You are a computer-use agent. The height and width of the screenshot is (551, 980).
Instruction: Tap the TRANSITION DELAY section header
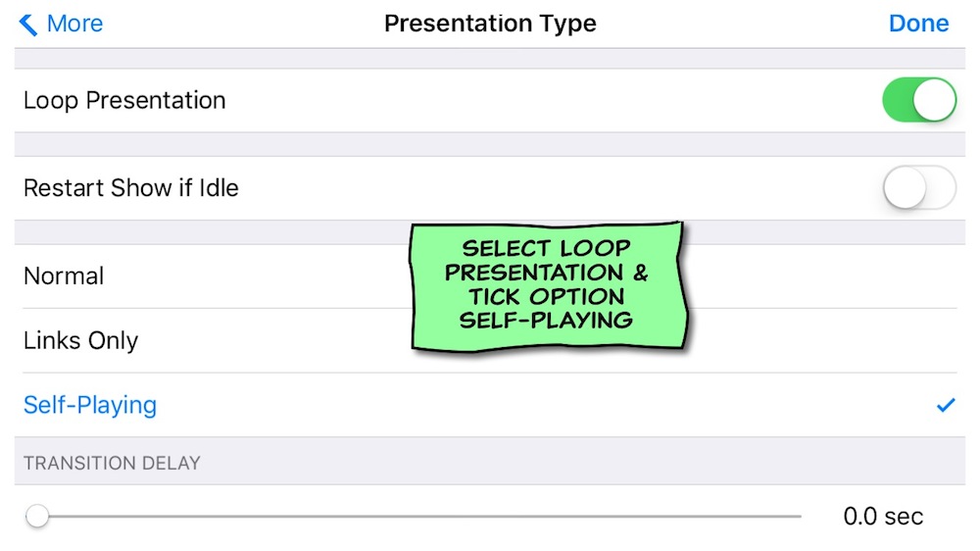click(112, 463)
